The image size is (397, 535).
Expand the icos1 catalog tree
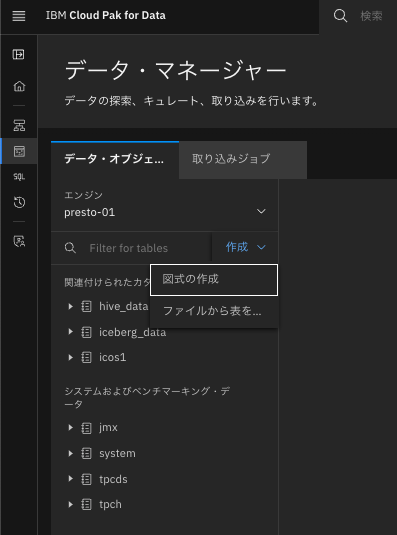coord(71,357)
